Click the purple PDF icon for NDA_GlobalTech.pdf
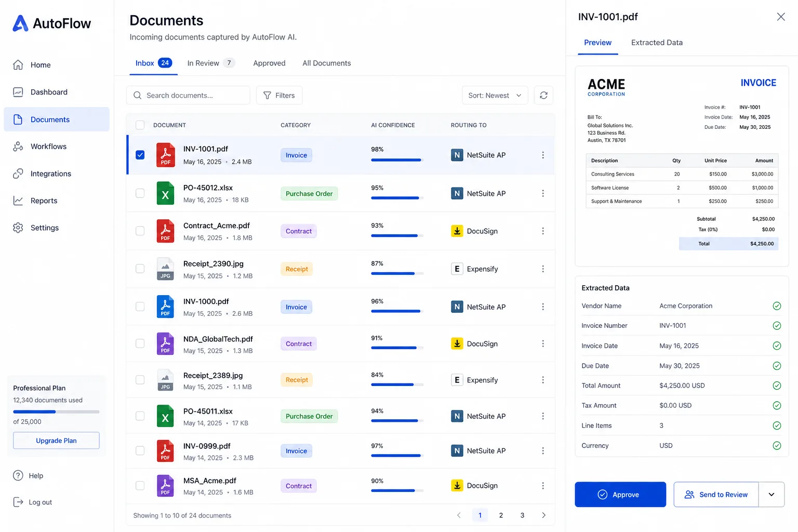 165,343
